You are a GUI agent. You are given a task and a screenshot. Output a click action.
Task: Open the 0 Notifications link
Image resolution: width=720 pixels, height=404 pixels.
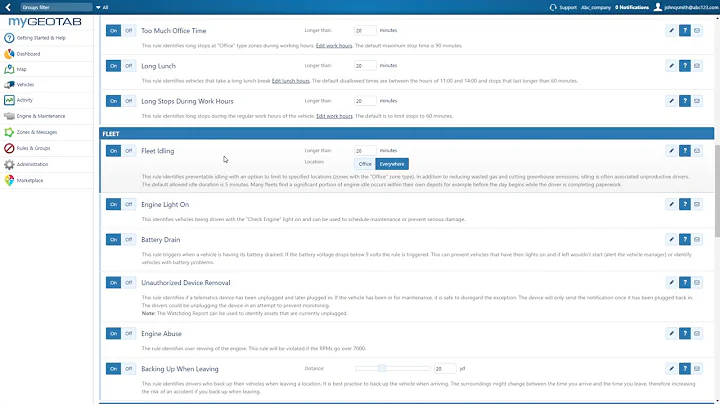click(632, 7)
